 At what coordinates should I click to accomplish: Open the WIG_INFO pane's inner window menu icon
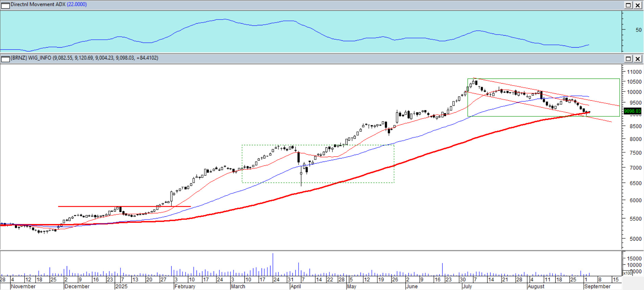5,59
